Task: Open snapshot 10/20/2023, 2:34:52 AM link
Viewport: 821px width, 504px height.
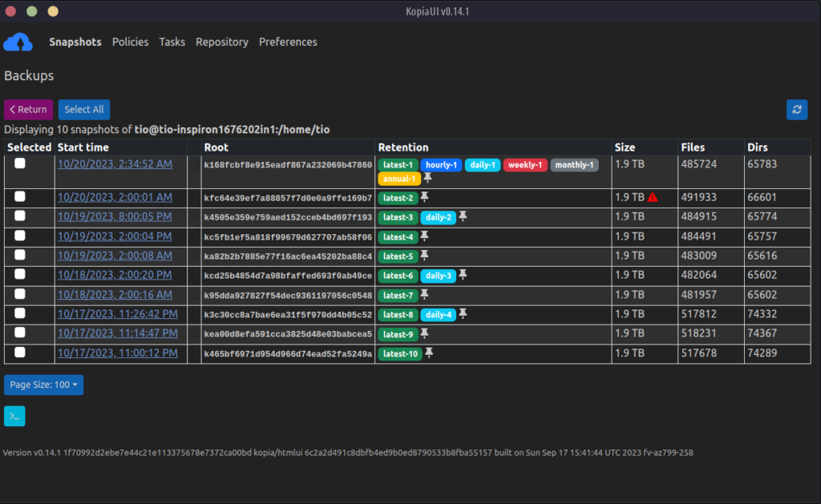Action: [x=115, y=164]
